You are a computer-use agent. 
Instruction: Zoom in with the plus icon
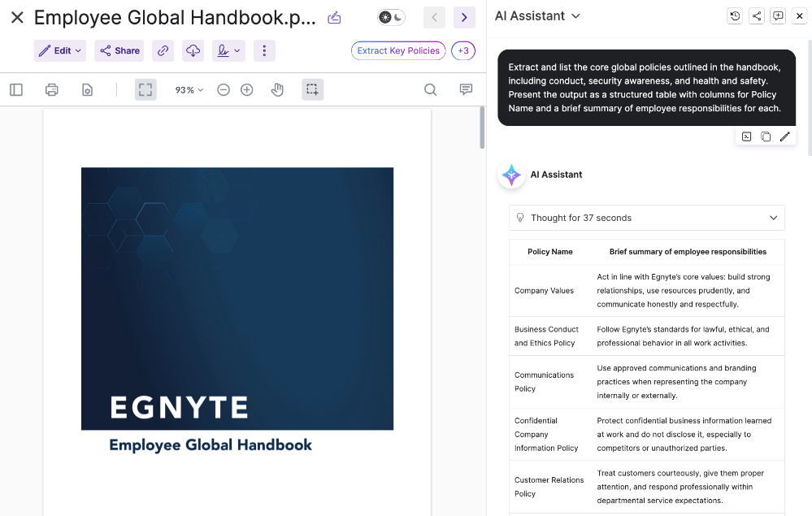coord(246,90)
